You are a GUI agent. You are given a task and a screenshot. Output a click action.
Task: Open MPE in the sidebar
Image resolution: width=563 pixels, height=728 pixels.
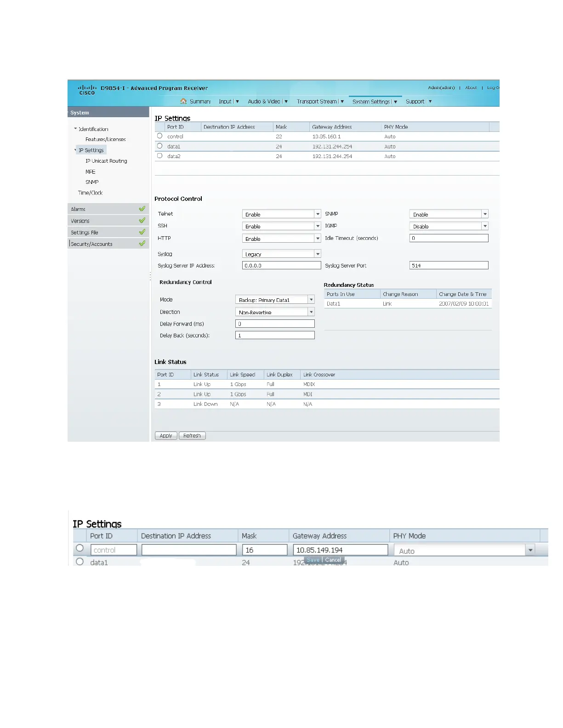(x=91, y=171)
